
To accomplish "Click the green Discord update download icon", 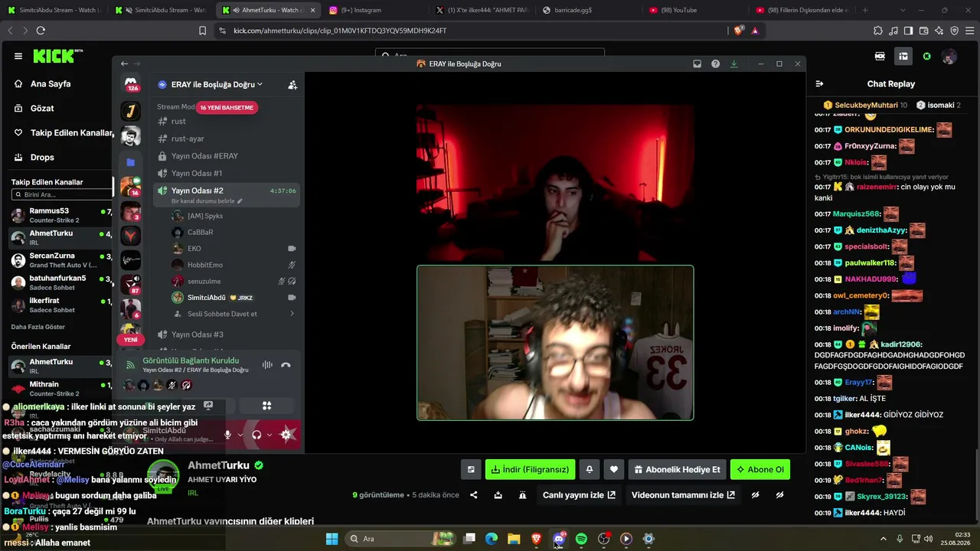I will click(733, 64).
